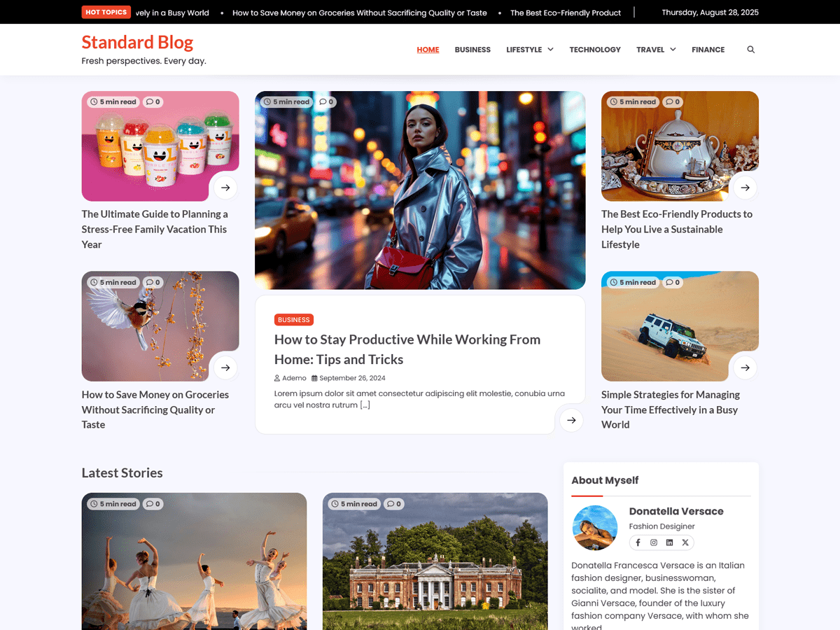This screenshot has height=630, width=840.
Task: Open the BUSINESS category tag on featured post
Action: tap(293, 319)
